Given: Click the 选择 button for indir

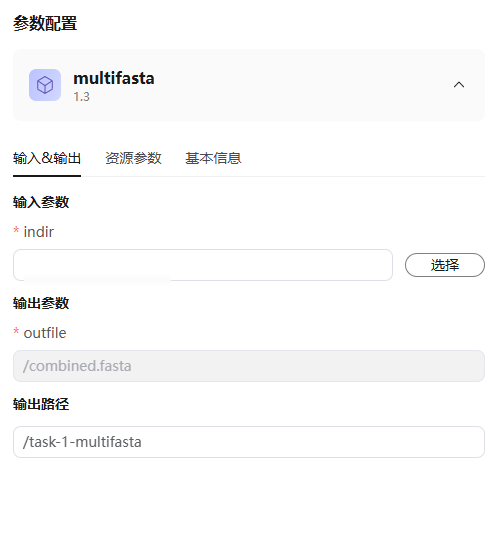Looking at the screenshot, I should coord(445,265).
